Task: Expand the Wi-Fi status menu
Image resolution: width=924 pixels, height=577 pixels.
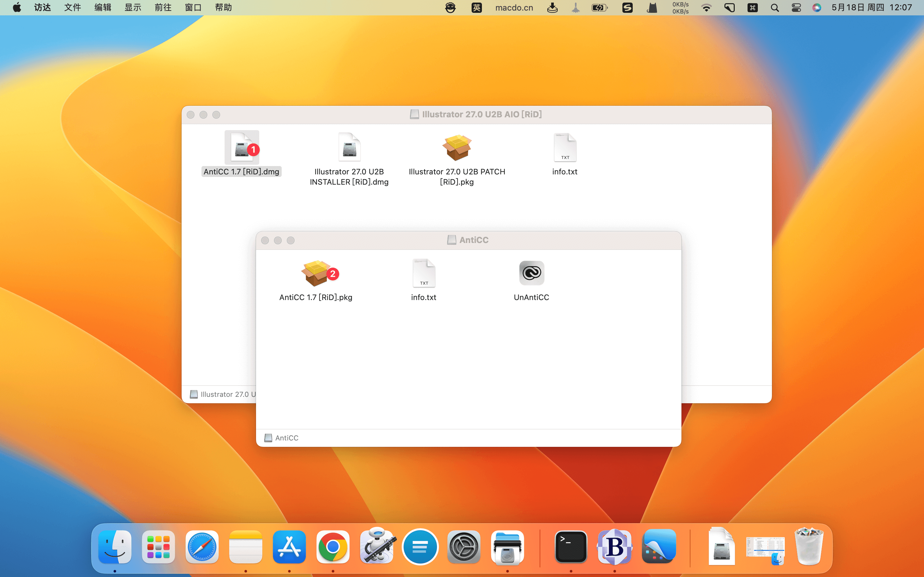Action: point(706,8)
